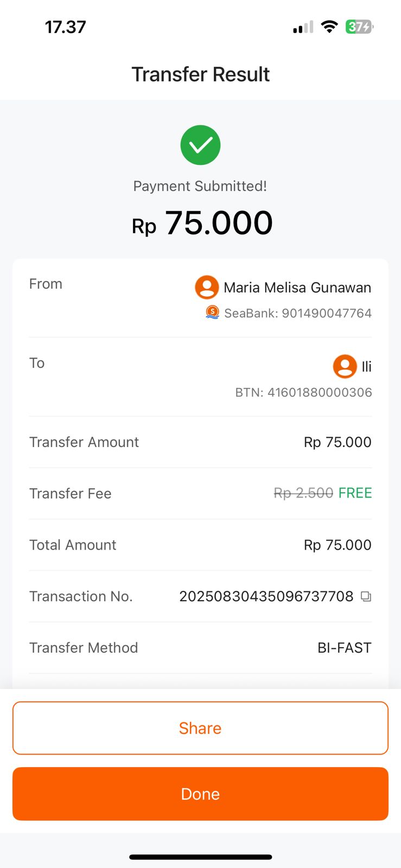This screenshot has height=868, width=401.
Task: Tap sender name Maria Melisa Gunawan
Action: pos(297,288)
